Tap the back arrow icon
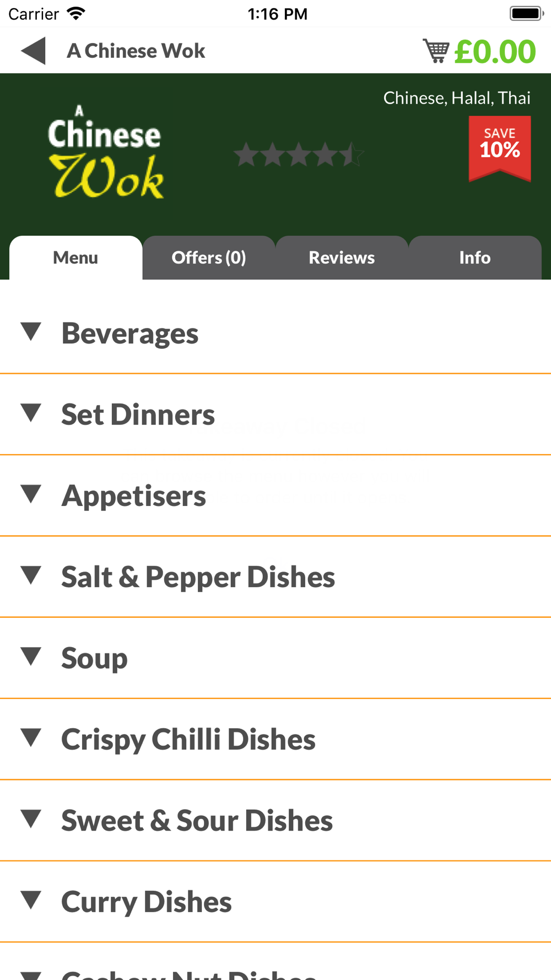 click(x=33, y=51)
